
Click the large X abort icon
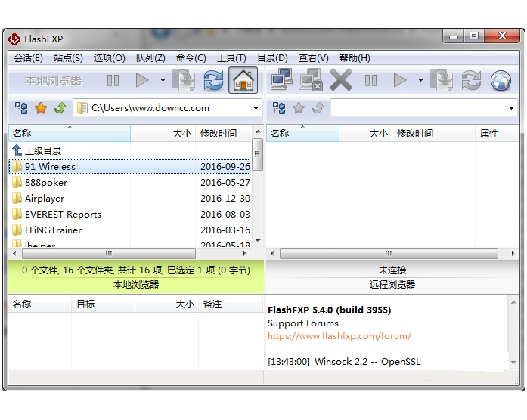click(x=341, y=80)
